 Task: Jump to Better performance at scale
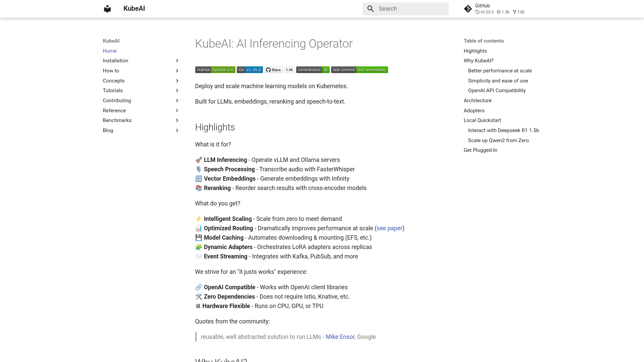click(x=500, y=71)
